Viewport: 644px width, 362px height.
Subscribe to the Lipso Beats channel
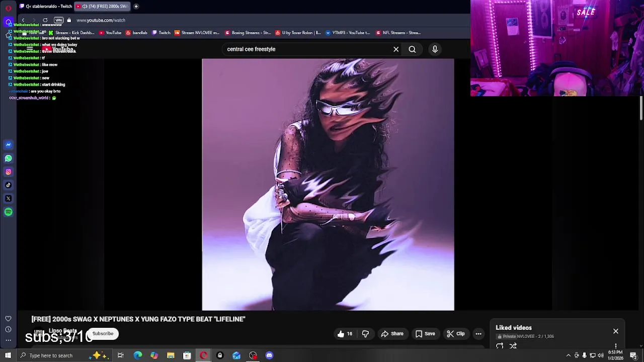click(103, 333)
